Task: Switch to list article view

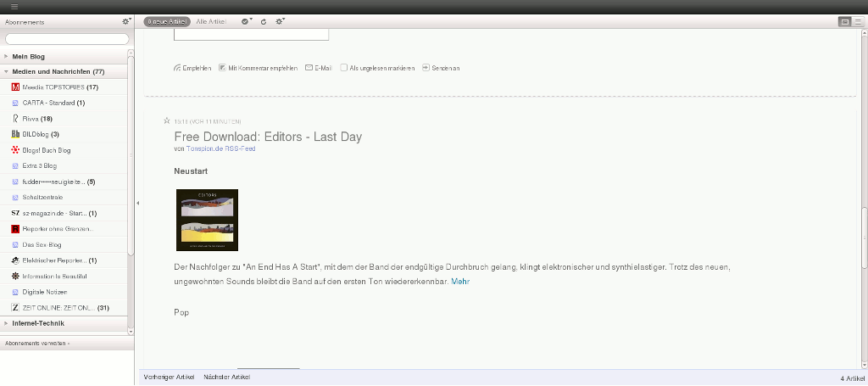Action: 858,22
